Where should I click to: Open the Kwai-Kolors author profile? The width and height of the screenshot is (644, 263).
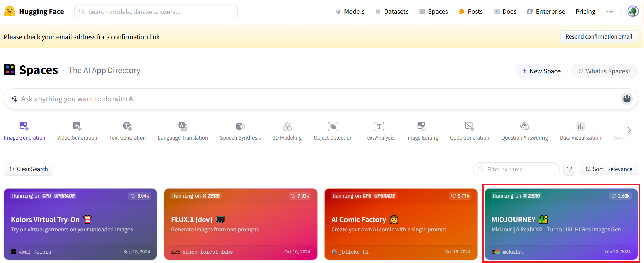[31, 252]
